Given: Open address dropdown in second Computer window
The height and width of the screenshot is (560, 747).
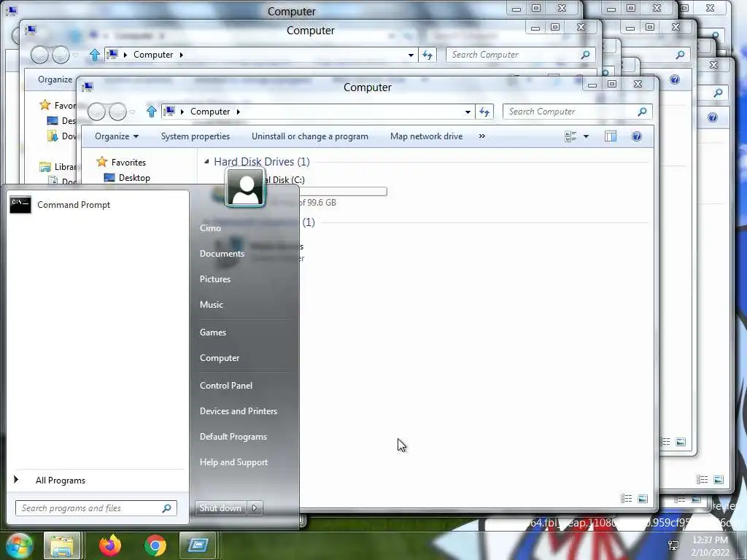Looking at the screenshot, I should (411, 55).
